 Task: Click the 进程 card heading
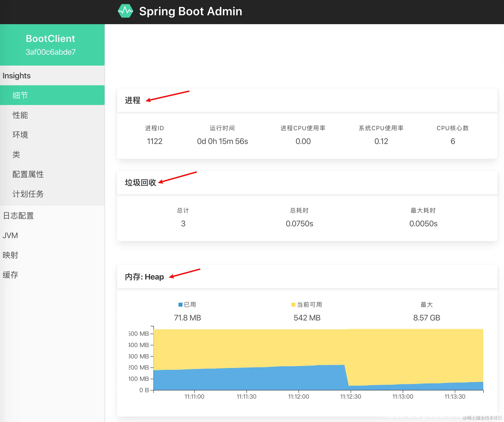[x=132, y=100]
